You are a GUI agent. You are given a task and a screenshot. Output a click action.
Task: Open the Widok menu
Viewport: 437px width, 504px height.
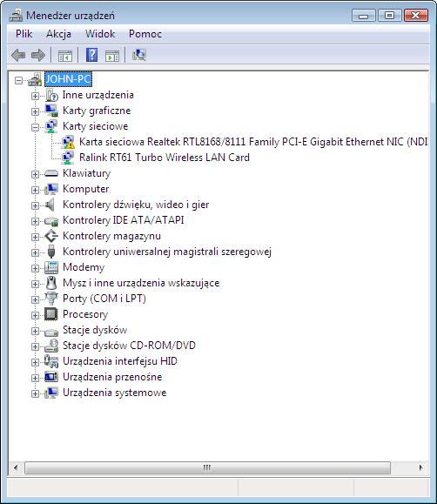(x=100, y=34)
